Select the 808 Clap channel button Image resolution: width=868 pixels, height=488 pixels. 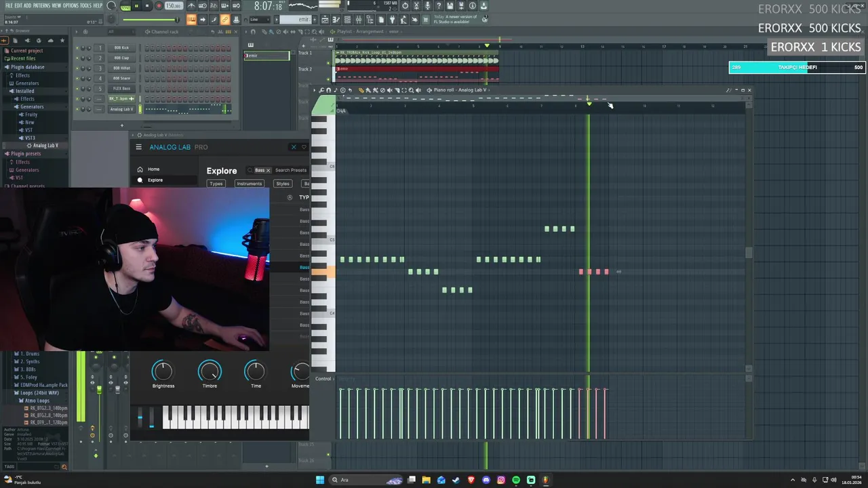[121, 58]
